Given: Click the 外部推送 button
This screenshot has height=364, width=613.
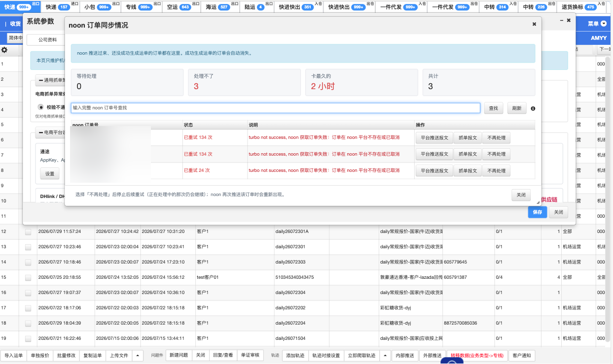Looking at the screenshot, I should click(433, 356).
